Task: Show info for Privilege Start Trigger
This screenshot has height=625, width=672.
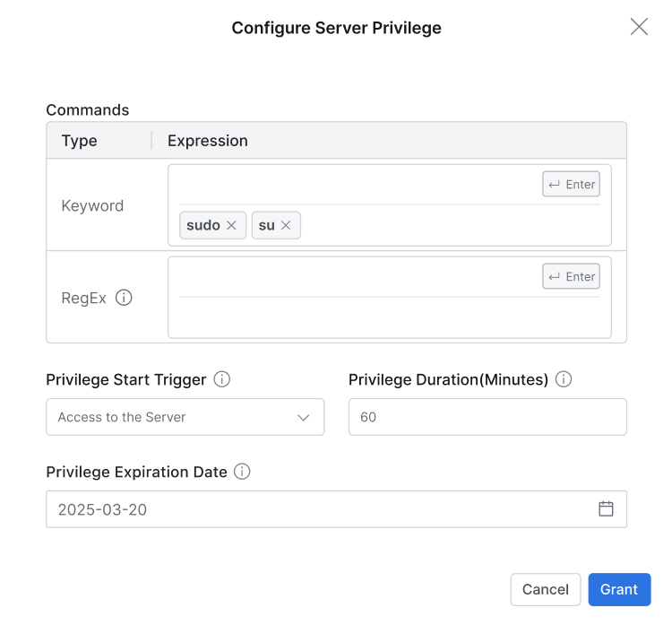Action: (222, 379)
